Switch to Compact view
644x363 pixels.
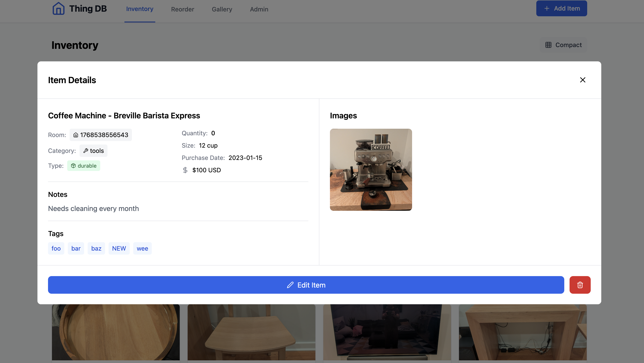pos(563,45)
